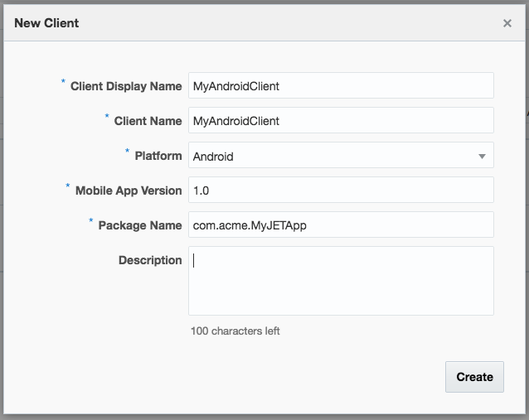Click the New Client dialog title

tap(46, 23)
